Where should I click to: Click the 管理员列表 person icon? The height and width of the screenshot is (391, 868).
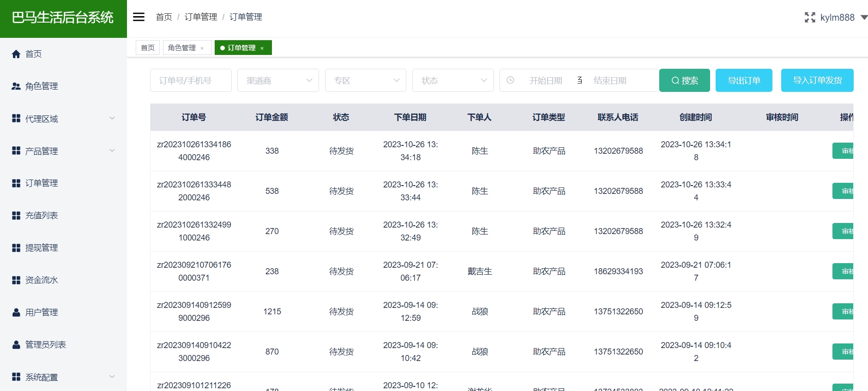pyautogui.click(x=16, y=345)
